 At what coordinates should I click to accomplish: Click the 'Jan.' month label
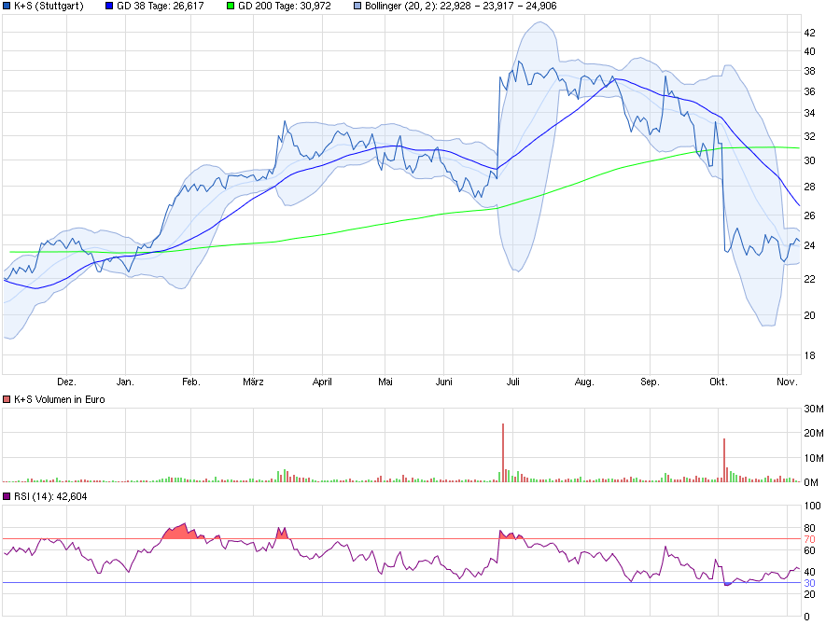point(125,382)
